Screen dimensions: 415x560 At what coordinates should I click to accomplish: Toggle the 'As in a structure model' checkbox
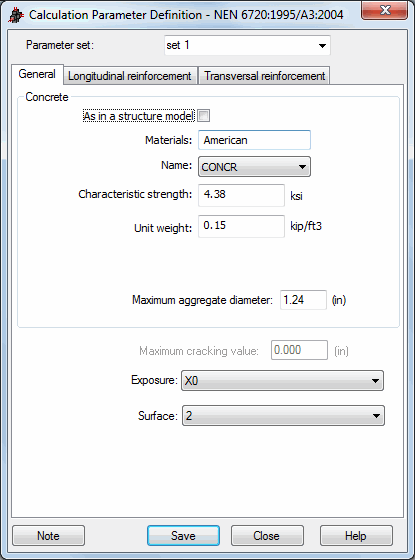204,116
